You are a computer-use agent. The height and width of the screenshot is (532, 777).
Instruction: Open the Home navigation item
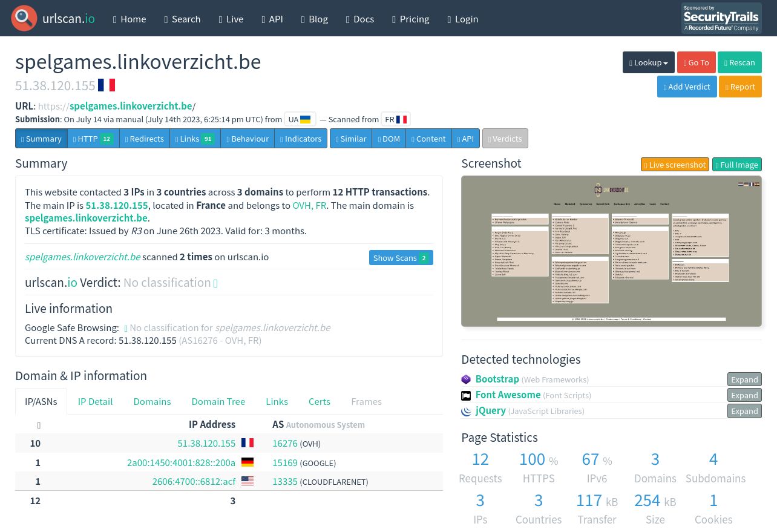coord(129,19)
